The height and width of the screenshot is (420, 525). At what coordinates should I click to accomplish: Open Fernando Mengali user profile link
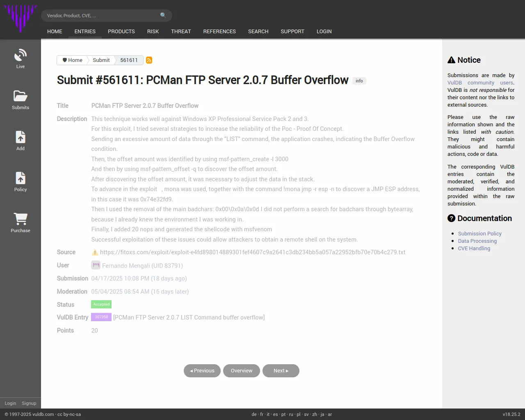[142, 266]
